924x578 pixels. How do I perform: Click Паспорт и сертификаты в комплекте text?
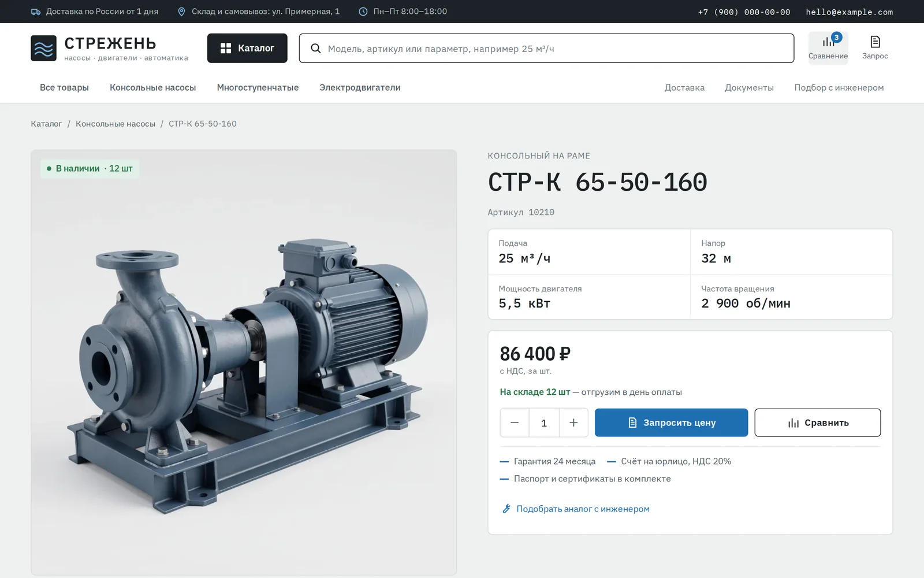click(x=593, y=479)
